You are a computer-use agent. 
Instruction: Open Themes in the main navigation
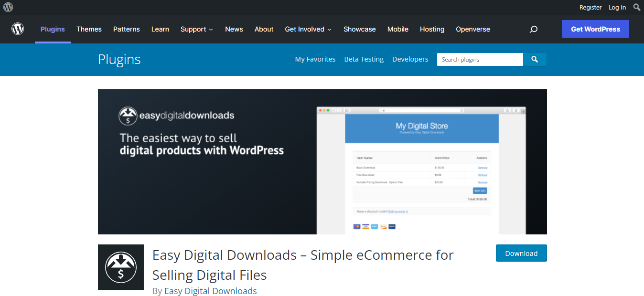point(89,29)
